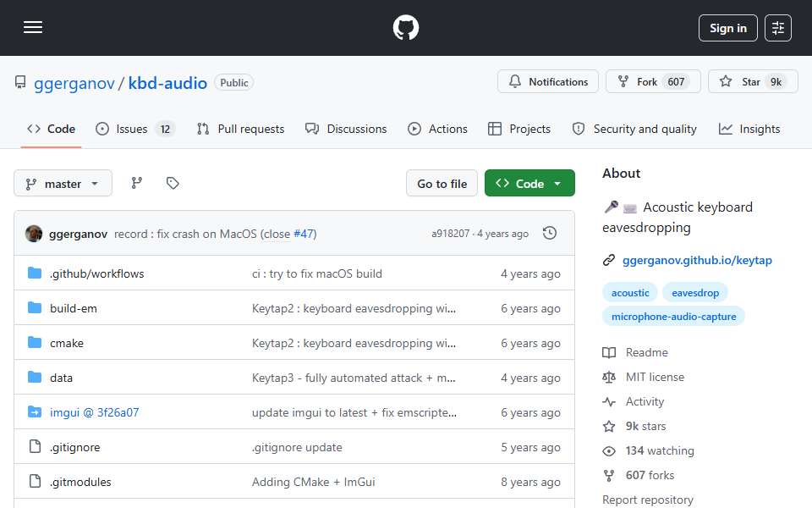812x508 pixels.
Task: Star the repository with the Star button
Action: point(753,82)
